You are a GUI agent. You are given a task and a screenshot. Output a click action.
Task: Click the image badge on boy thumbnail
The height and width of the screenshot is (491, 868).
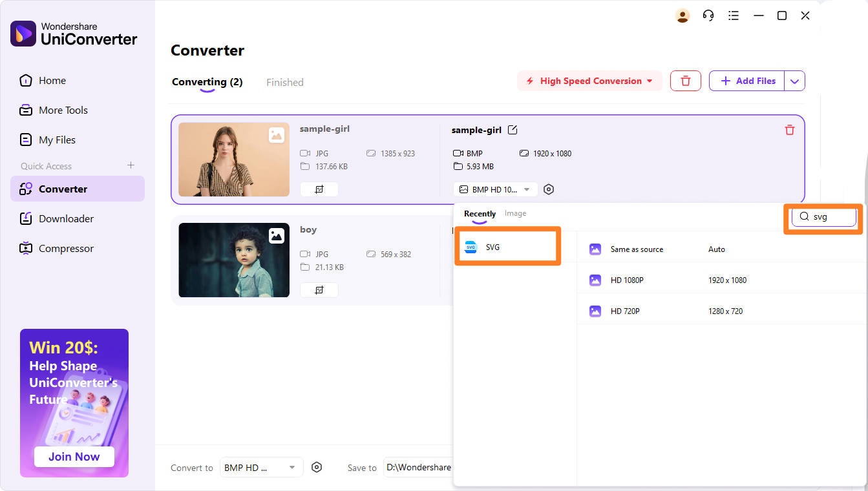[x=277, y=236]
